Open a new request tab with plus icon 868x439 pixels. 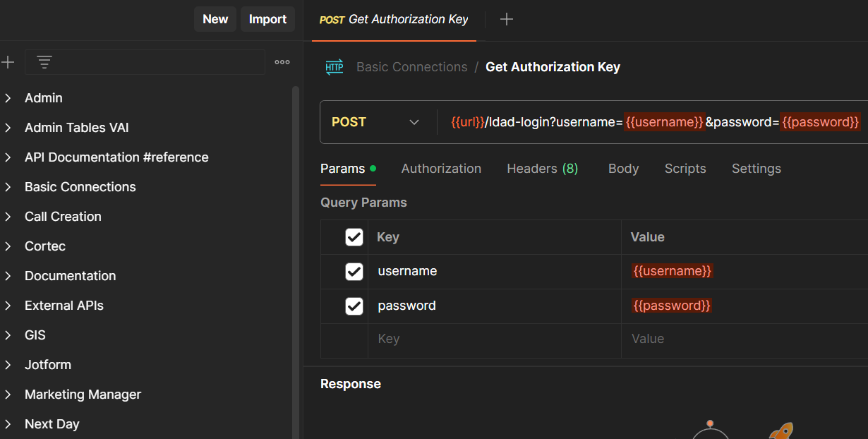point(506,19)
